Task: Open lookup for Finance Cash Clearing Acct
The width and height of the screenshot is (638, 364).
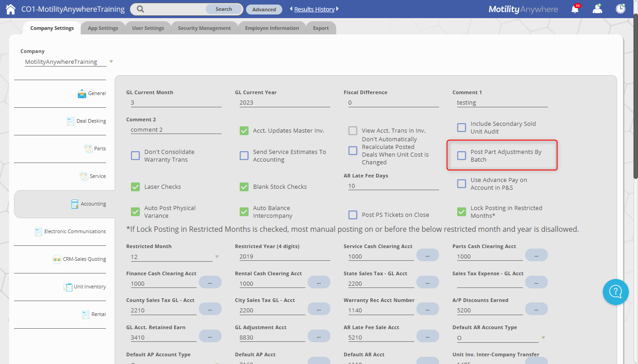Action: tap(210, 282)
